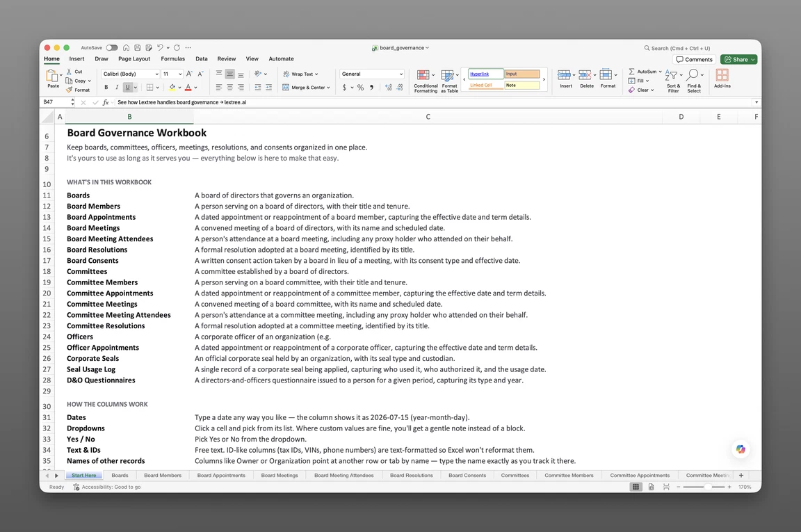
Task: Apply the Hyperlink cell style
Action: pyautogui.click(x=486, y=74)
